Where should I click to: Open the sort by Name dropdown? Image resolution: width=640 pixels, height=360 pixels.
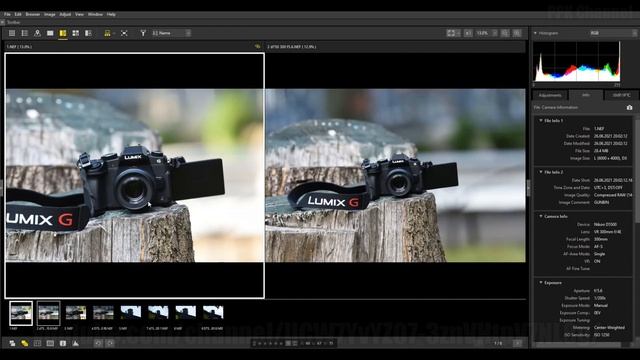click(171, 33)
